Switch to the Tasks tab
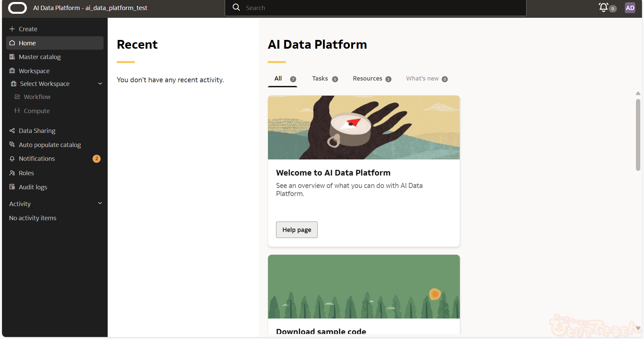Image resolution: width=644 pixels, height=339 pixels. pyautogui.click(x=324, y=79)
